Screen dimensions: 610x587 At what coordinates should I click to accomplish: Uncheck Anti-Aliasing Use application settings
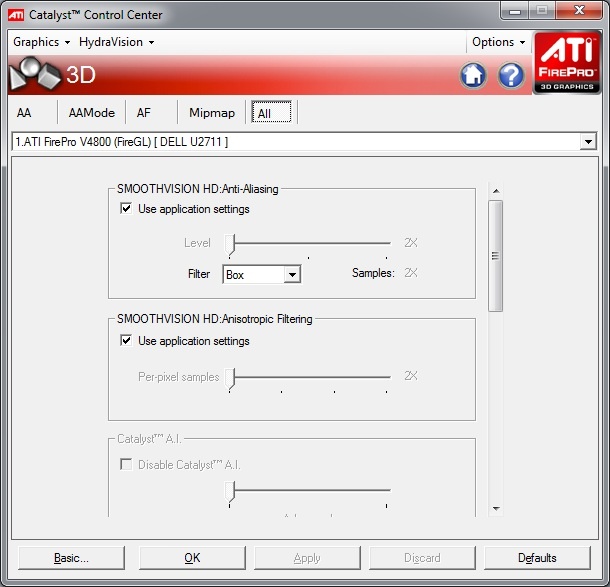coord(126,209)
